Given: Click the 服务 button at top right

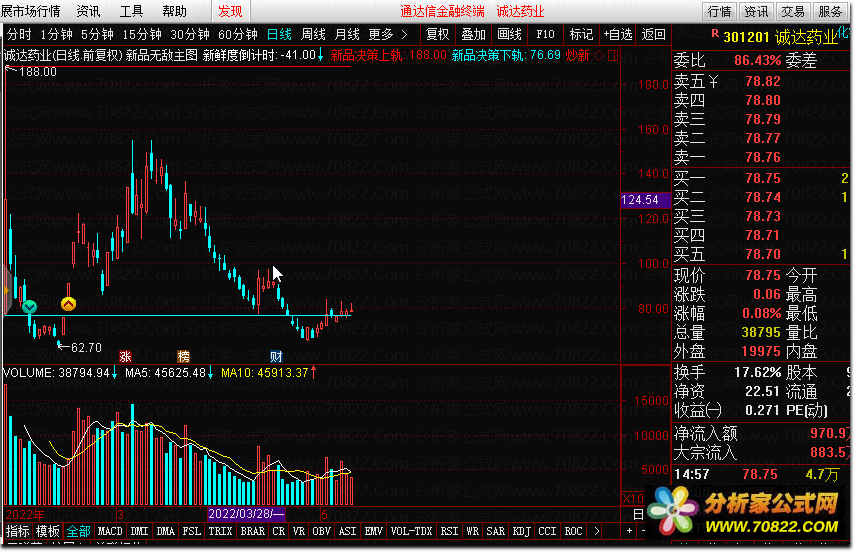Looking at the screenshot, I should point(830,11).
